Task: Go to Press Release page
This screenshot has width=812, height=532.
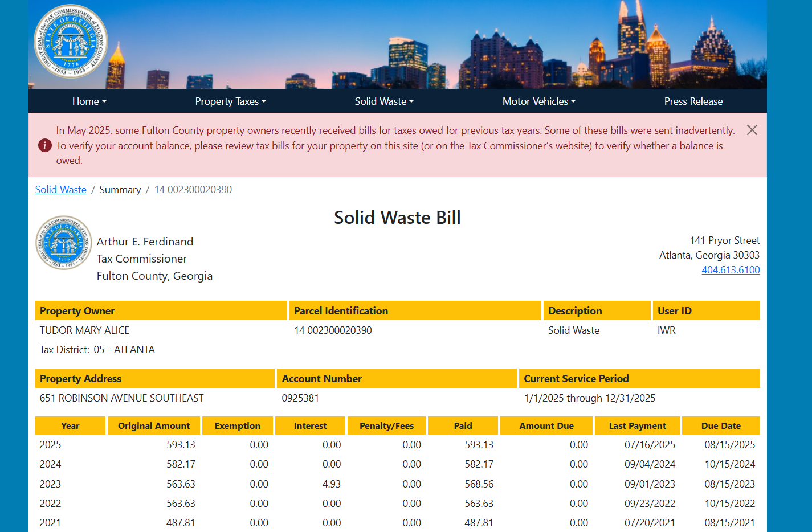Action: click(x=693, y=101)
